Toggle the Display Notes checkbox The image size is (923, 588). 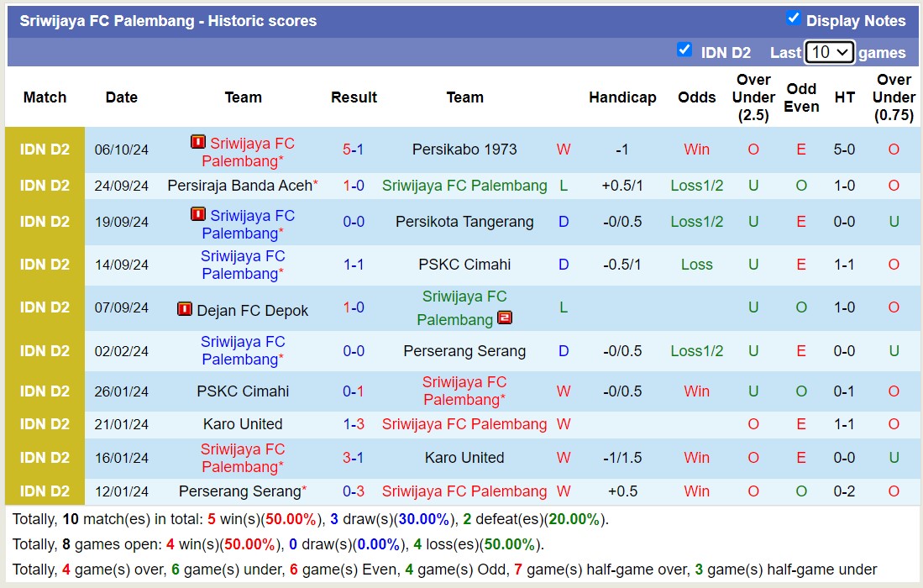(793, 18)
